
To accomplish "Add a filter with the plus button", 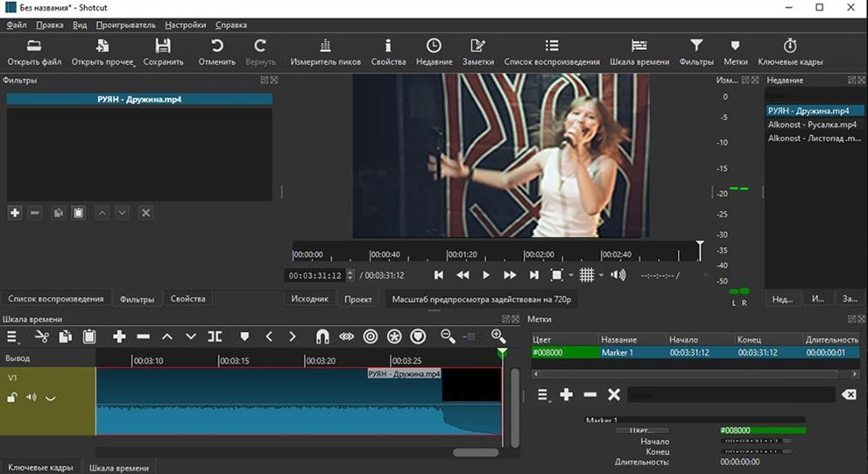I will tap(15, 213).
